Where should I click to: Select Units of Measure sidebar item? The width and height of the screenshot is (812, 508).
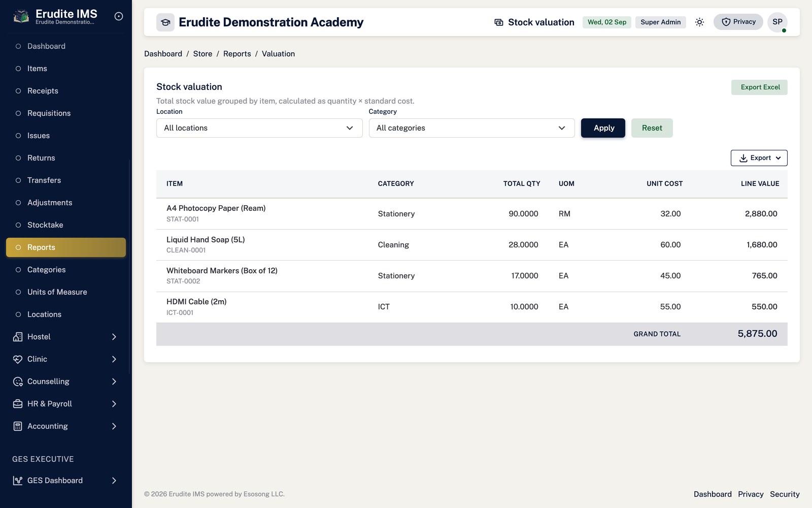pyautogui.click(x=66, y=292)
